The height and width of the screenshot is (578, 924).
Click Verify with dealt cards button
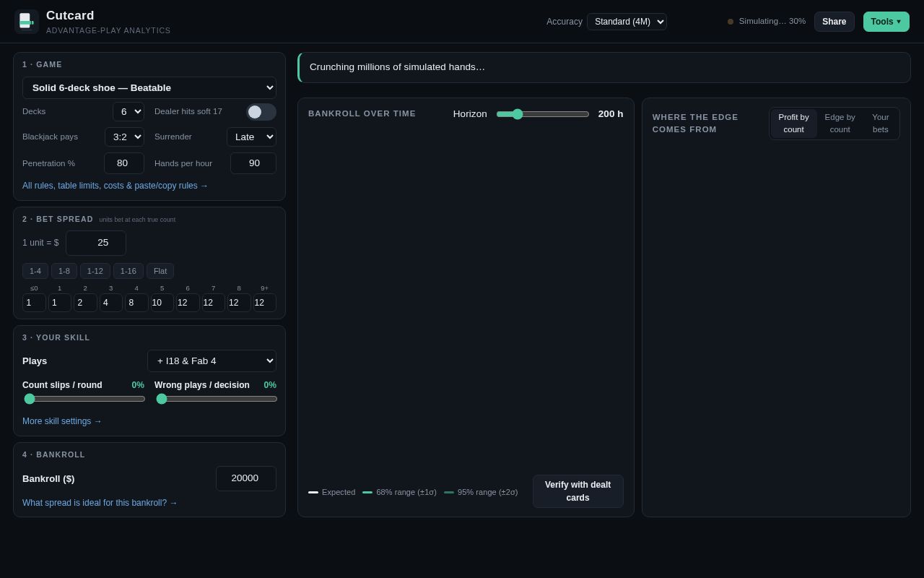pos(577,491)
